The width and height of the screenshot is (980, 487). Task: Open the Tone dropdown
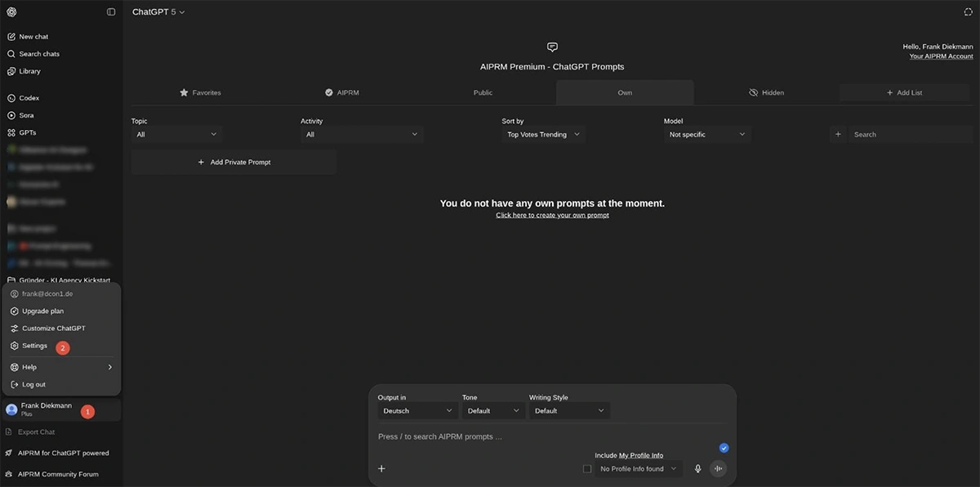(x=493, y=410)
